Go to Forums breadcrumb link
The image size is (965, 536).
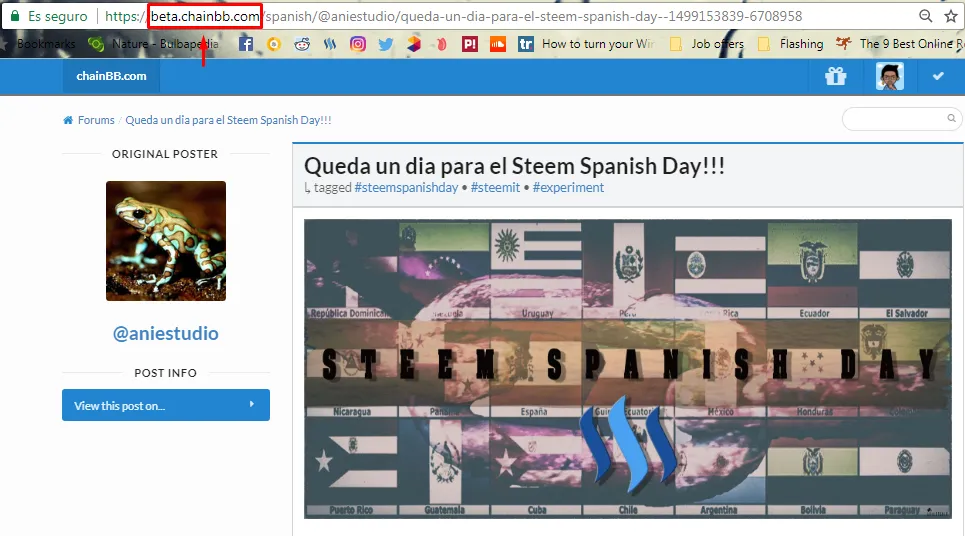point(96,120)
